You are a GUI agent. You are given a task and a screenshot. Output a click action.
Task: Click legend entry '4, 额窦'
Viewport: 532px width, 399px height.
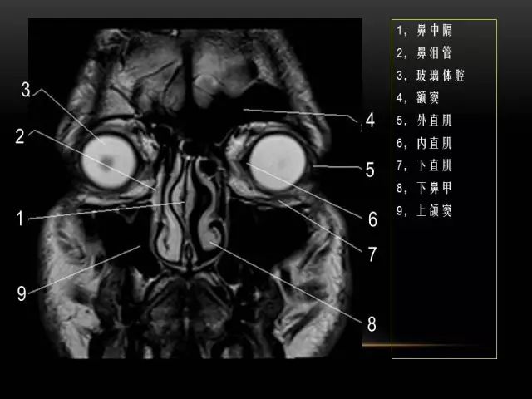[418, 98]
